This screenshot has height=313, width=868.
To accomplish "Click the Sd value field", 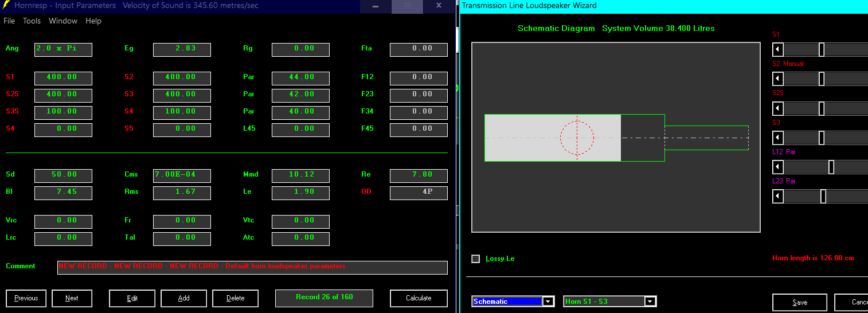I will coord(63,175).
